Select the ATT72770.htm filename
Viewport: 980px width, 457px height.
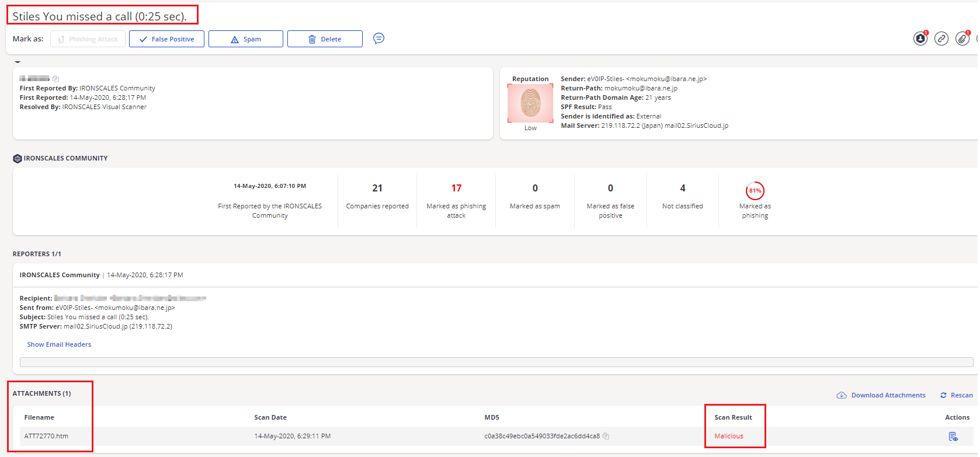coord(46,436)
